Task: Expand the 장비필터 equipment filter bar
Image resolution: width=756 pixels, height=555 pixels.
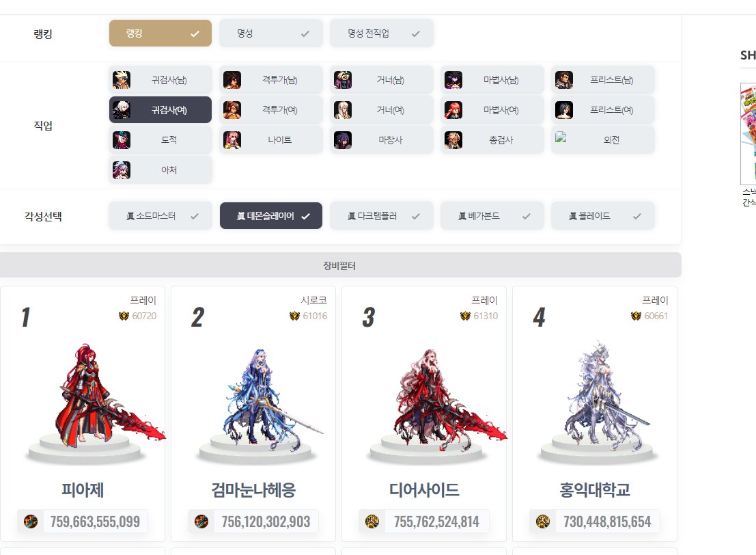Action: [340, 265]
